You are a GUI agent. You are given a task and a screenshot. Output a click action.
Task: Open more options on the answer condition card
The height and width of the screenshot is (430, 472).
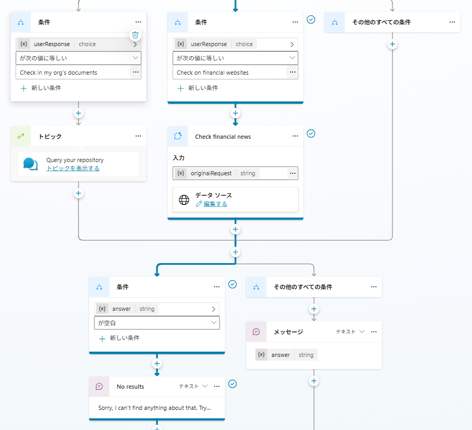(217, 287)
